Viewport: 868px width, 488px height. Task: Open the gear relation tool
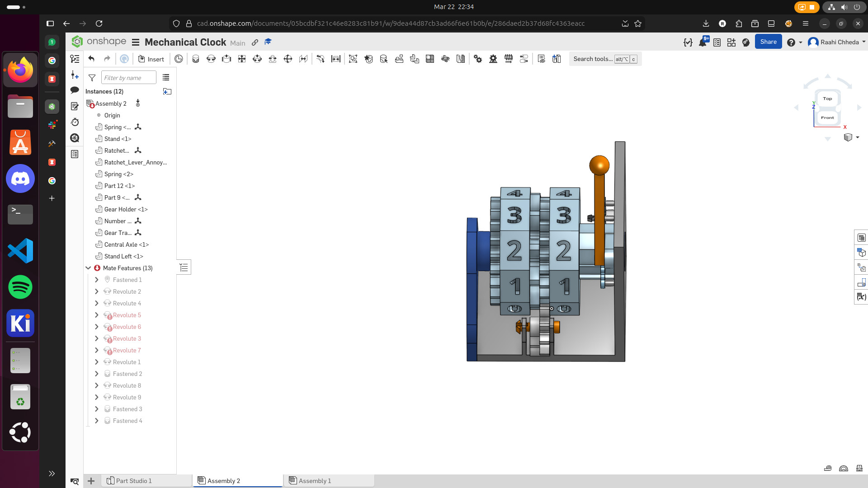coord(478,59)
